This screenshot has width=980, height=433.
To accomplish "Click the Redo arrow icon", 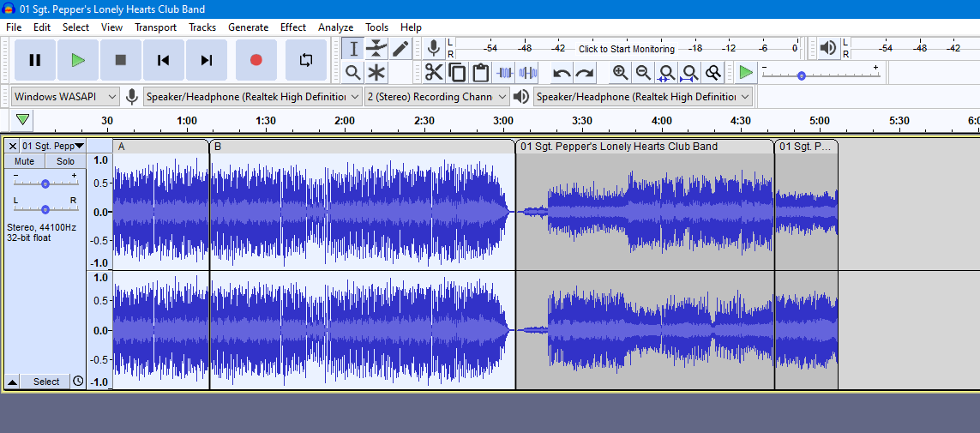I will coord(585,73).
